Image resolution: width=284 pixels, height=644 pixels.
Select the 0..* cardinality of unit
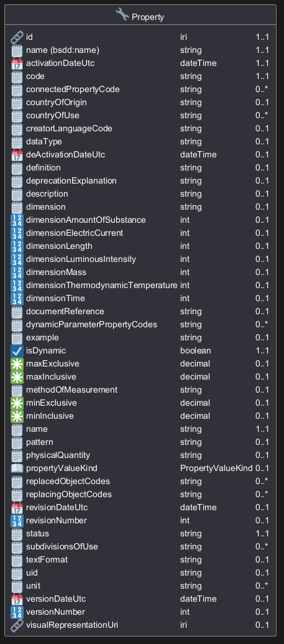262,586
